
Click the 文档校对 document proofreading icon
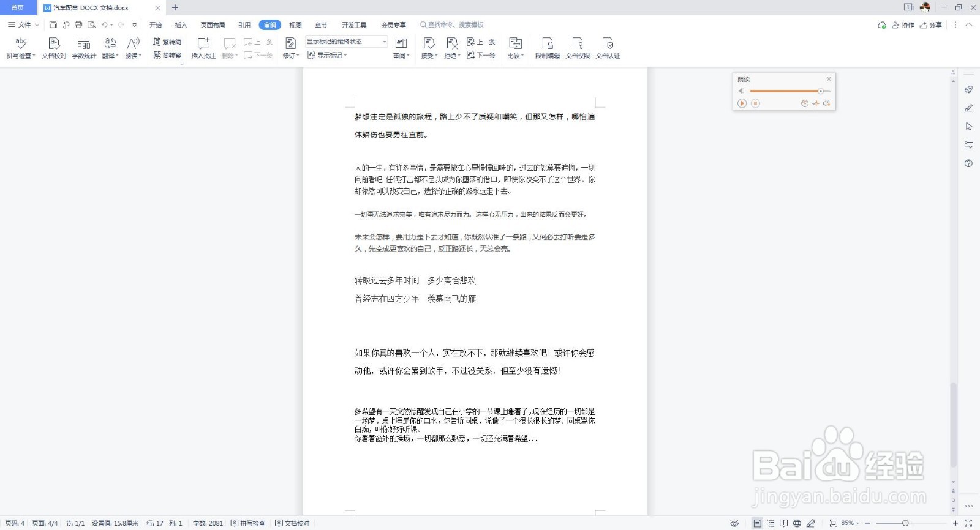(x=54, y=43)
